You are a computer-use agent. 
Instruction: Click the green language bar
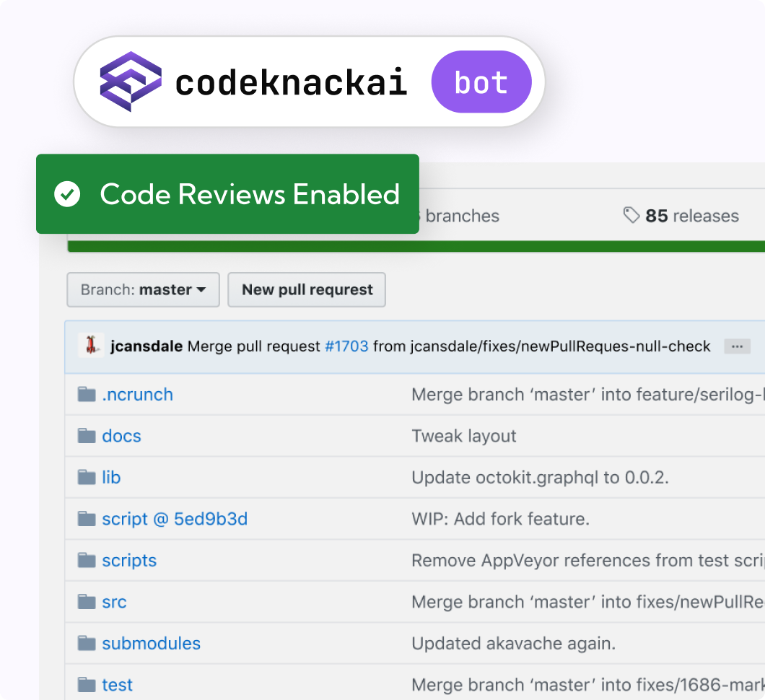click(x=416, y=246)
